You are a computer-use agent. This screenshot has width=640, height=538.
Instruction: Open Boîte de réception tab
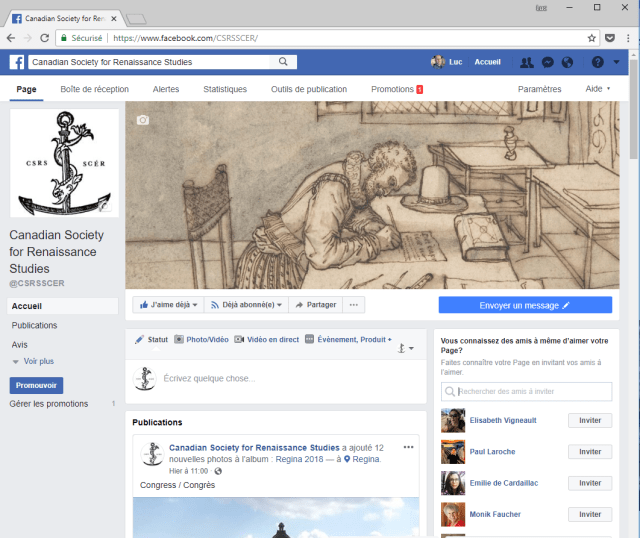tap(95, 89)
